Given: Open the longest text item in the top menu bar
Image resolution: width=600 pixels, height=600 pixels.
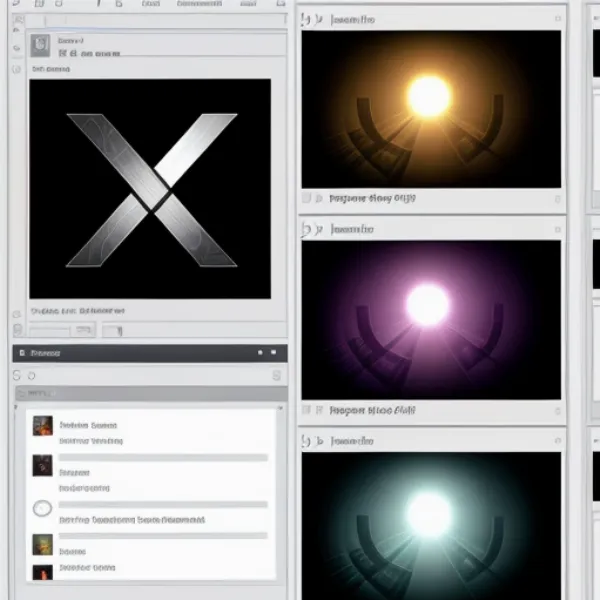Looking at the screenshot, I should coord(199,5).
